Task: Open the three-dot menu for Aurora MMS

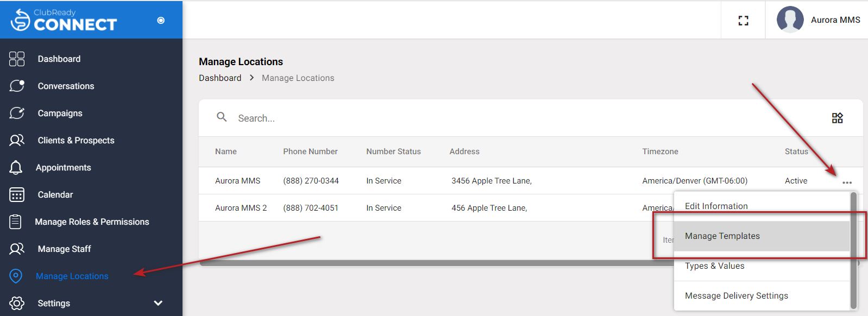Action: pyautogui.click(x=847, y=182)
